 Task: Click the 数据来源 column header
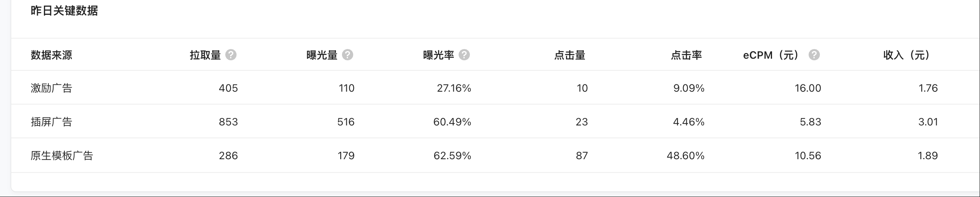[x=51, y=55]
